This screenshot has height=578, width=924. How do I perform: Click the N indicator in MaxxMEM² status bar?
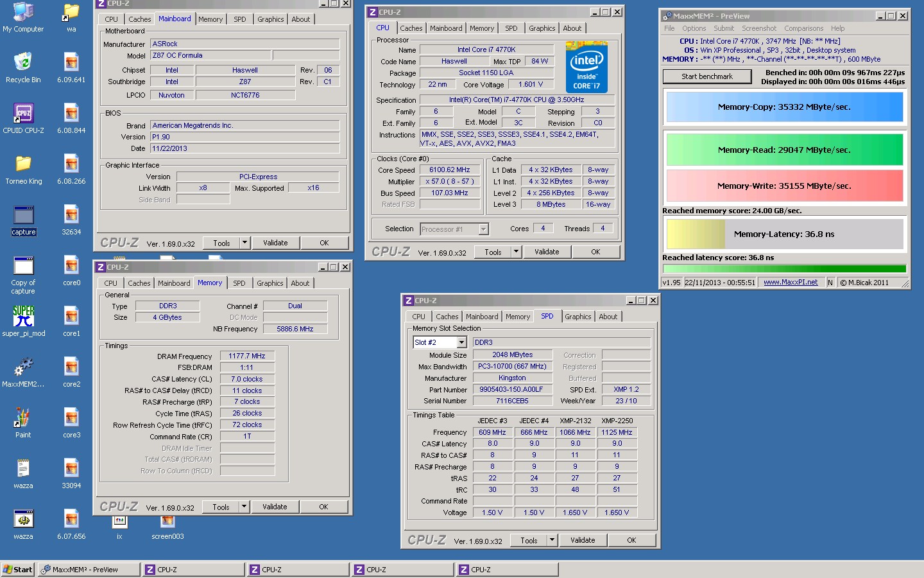pyautogui.click(x=830, y=282)
